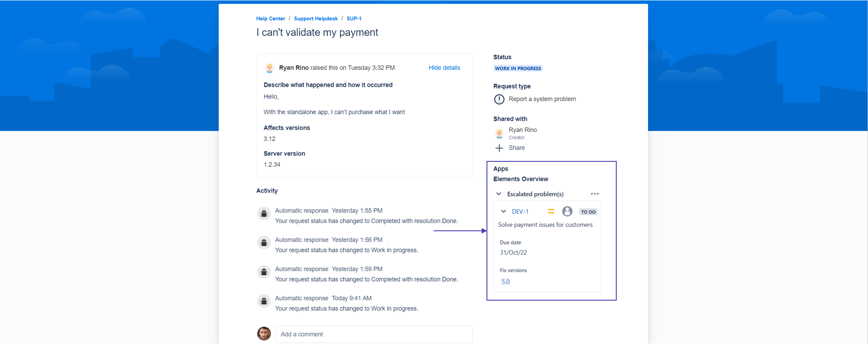The height and width of the screenshot is (344, 868).
Task: Collapse the Escalated problem(s) section
Action: tap(499, 194)
